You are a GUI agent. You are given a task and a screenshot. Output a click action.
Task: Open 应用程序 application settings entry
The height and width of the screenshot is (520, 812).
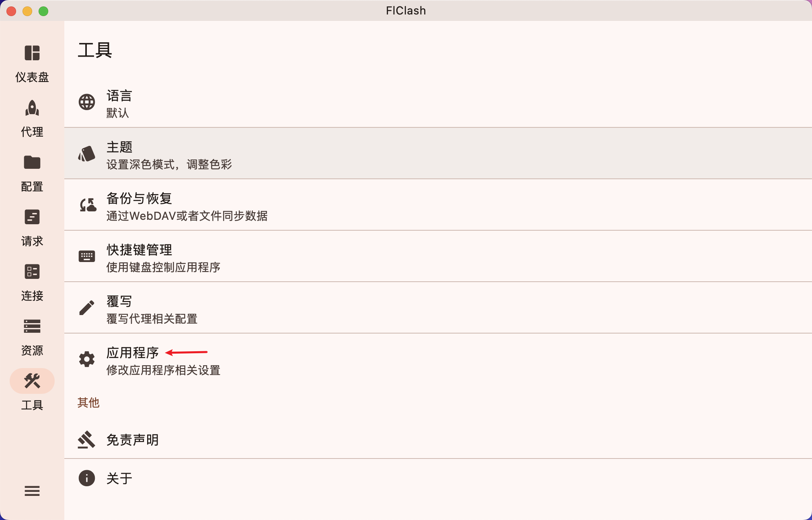(438, 359)
